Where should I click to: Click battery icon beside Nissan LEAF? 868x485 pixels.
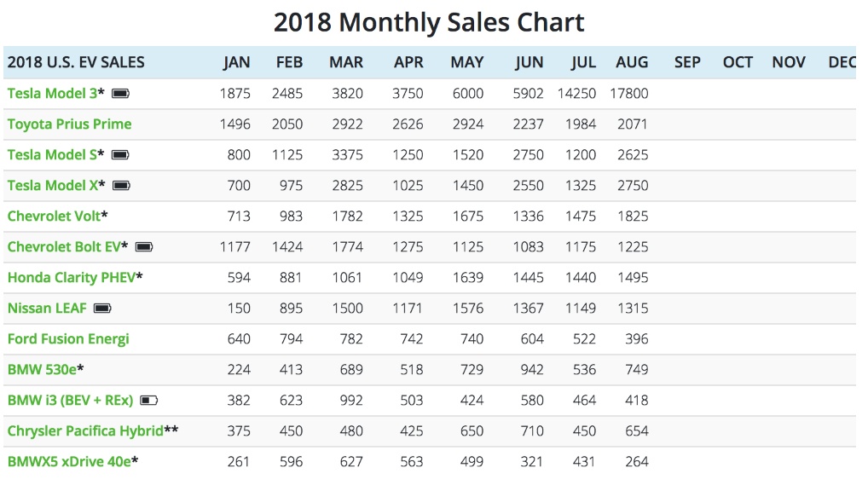tap(102, 308)
